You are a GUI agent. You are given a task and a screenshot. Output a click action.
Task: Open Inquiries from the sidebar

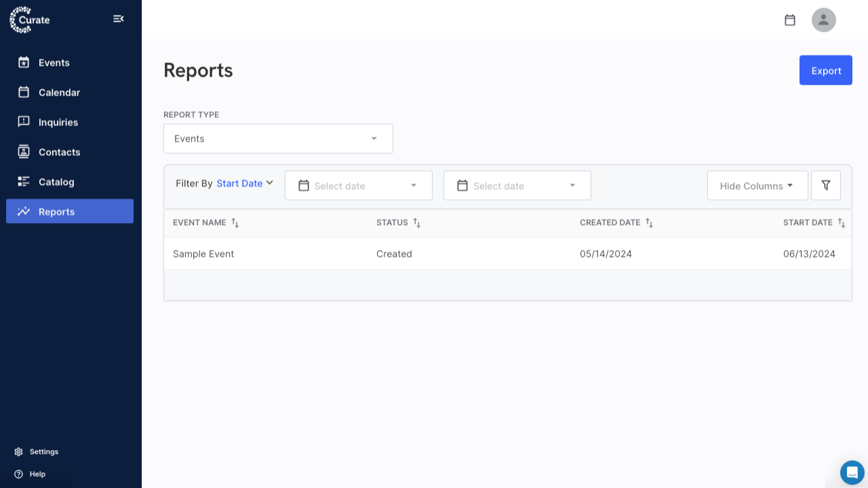pos(56,122)
